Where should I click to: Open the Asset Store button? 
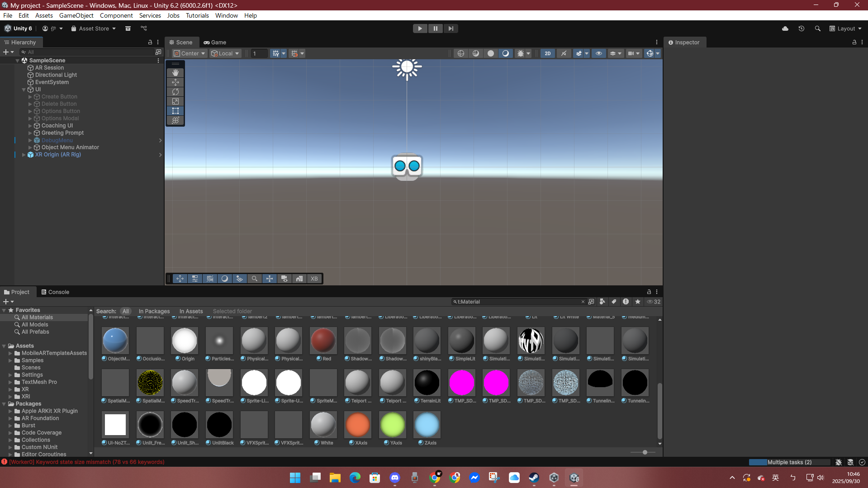94,28
